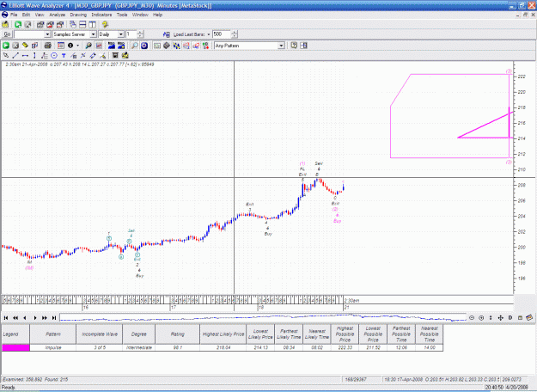Click the Go button
The width and height of the screenshot is (537, 392).
(7, 34)
